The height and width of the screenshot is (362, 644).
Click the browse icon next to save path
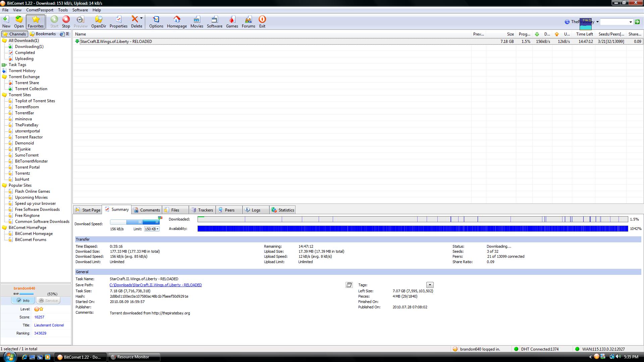349,285
